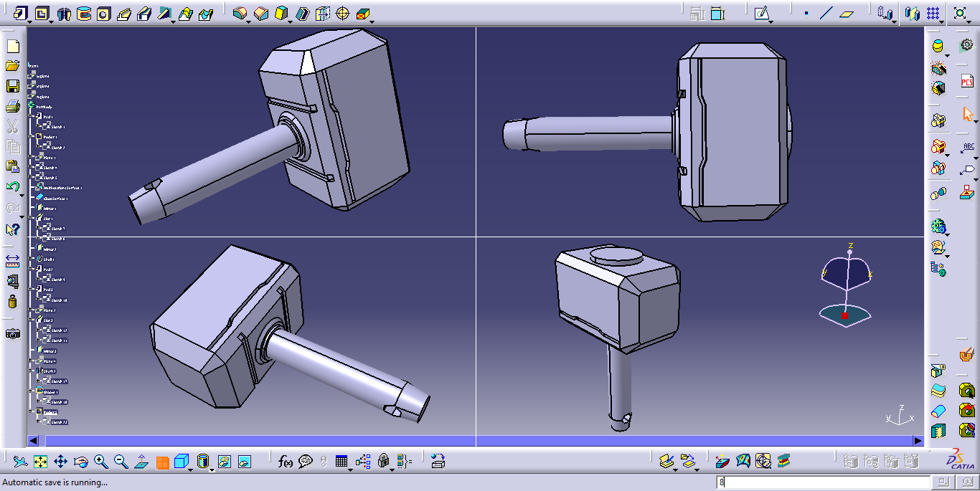Create a new document

tap(12, 46)
